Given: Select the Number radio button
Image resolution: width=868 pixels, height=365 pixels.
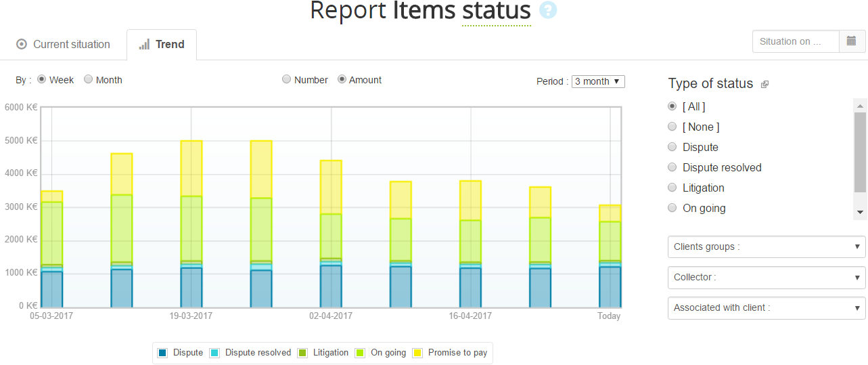Looking at the screenshot, I should click(x=287, y=79).
